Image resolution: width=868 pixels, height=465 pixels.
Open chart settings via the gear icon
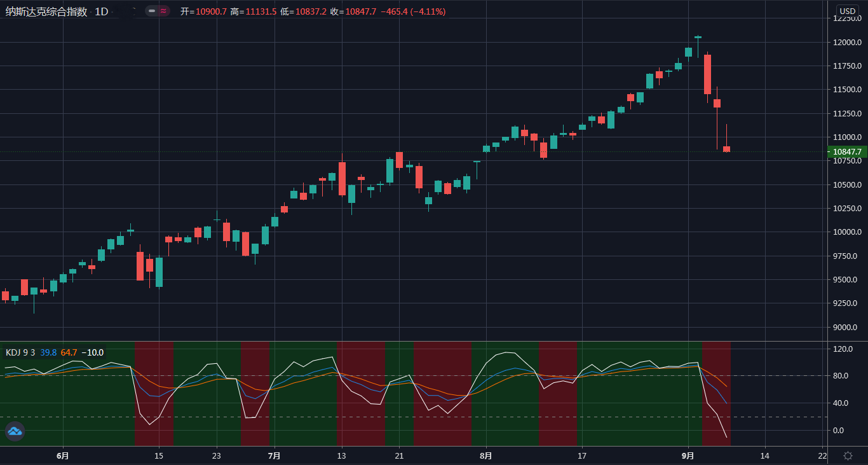click(x=848, y=455)
